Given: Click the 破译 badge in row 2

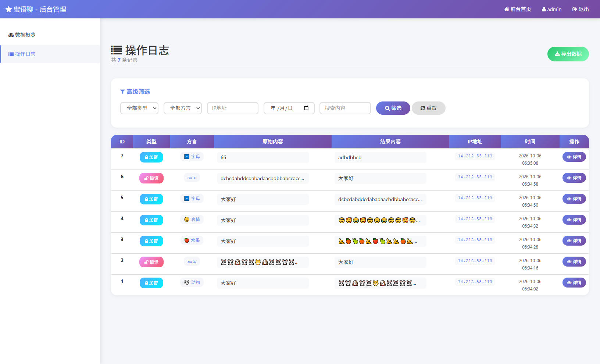Looking at the screenshot, I should [151, 262].
